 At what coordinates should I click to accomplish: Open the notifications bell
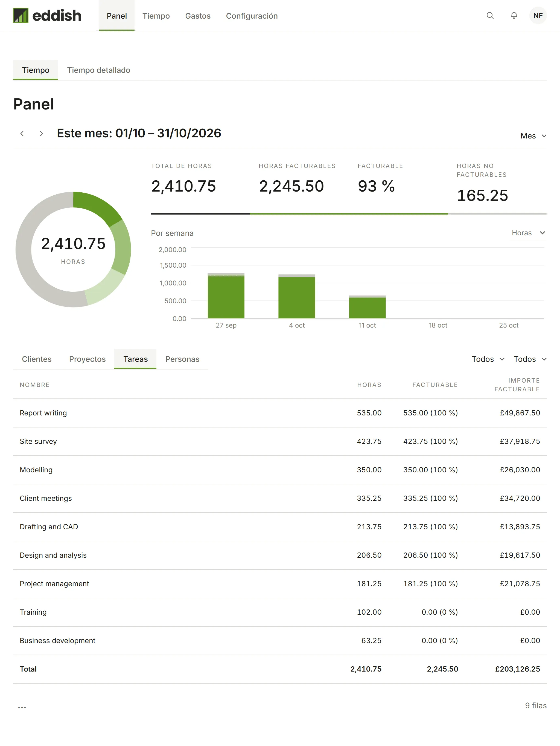(x=514, y=16)
